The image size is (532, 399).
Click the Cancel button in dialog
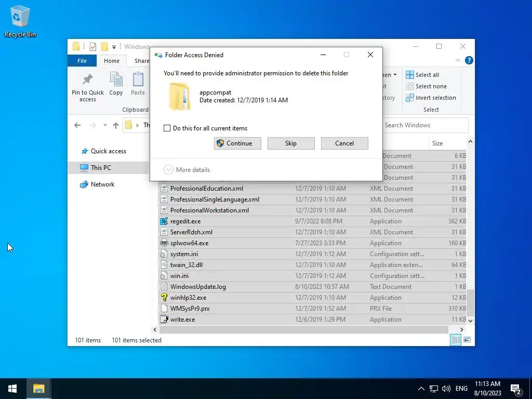point(344,143)
